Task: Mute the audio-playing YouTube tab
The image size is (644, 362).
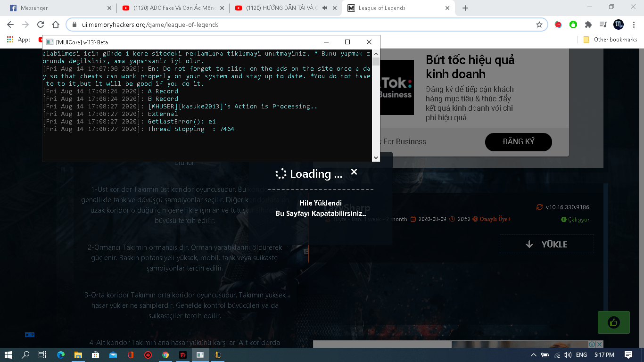Action: click(325, 8)
